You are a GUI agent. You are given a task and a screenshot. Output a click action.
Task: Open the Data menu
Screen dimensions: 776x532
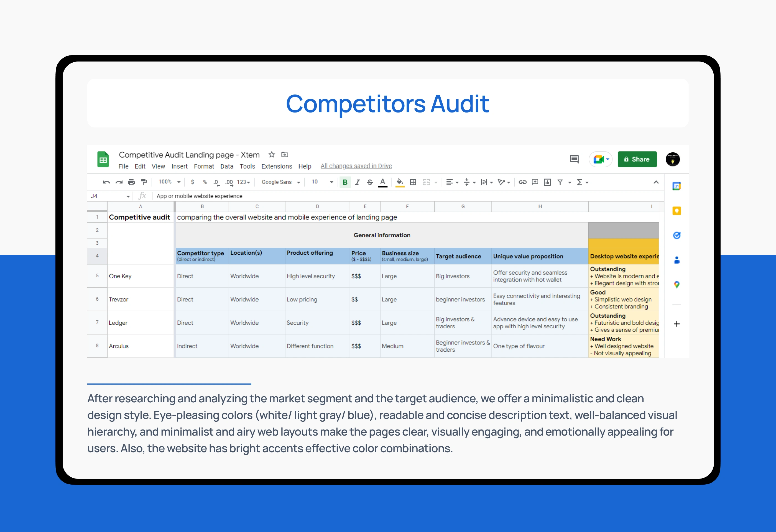click(x=227, y=166)
